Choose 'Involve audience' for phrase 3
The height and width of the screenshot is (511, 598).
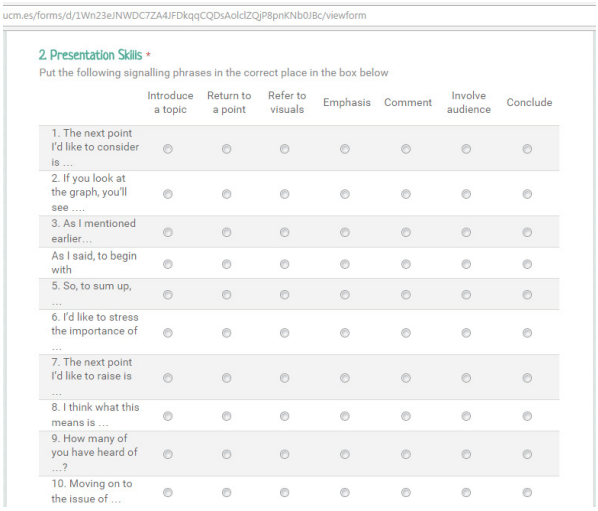(x=466, y=232)
